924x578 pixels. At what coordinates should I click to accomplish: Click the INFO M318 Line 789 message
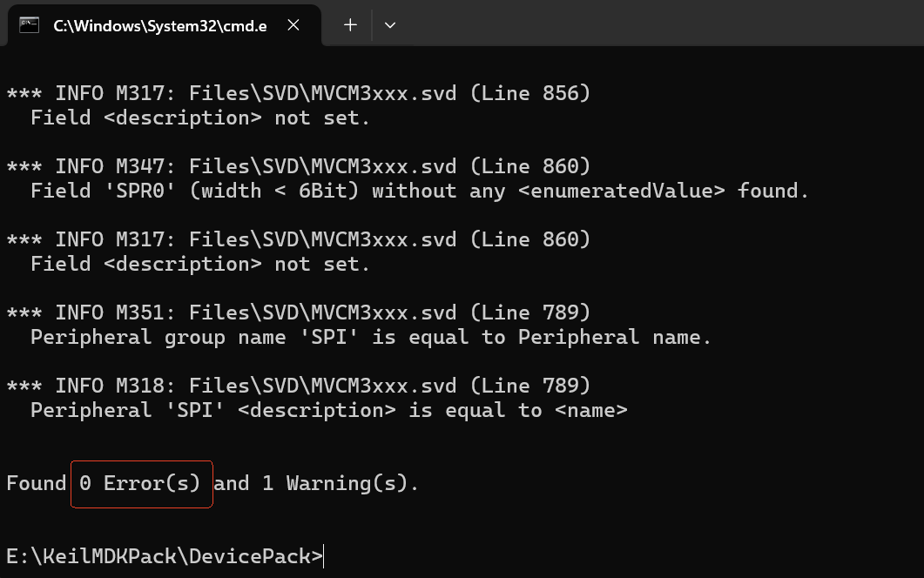(x=299, y=386)
